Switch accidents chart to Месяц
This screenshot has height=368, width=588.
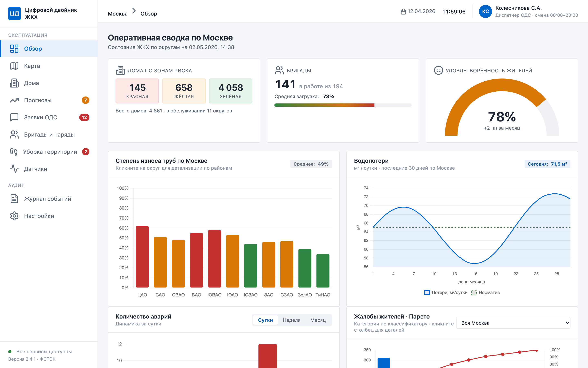318,320
